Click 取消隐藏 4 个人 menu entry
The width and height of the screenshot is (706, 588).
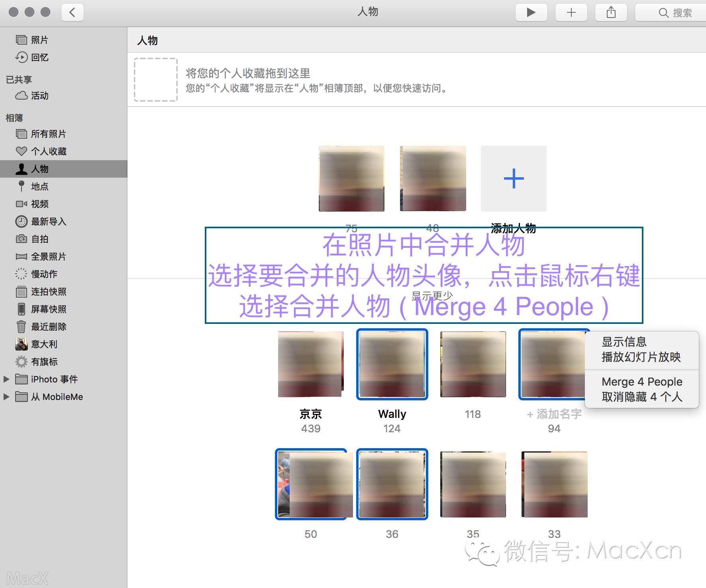[x=641, y=397]
